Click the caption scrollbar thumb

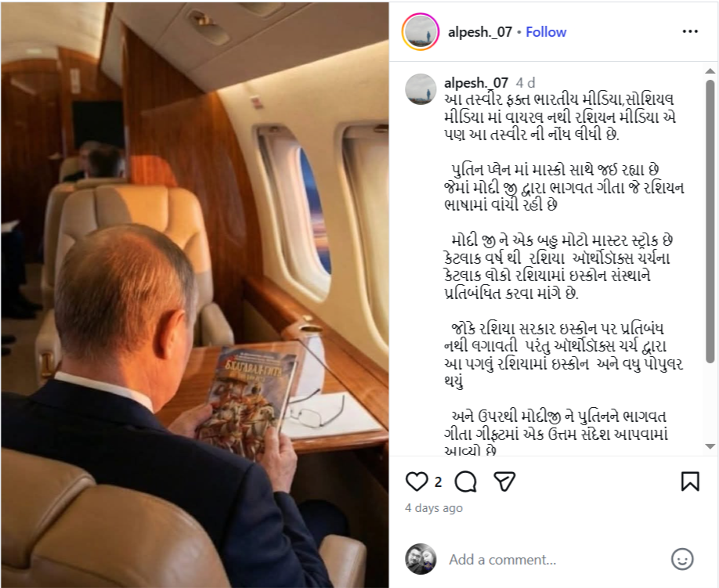(x=710, y=222)
